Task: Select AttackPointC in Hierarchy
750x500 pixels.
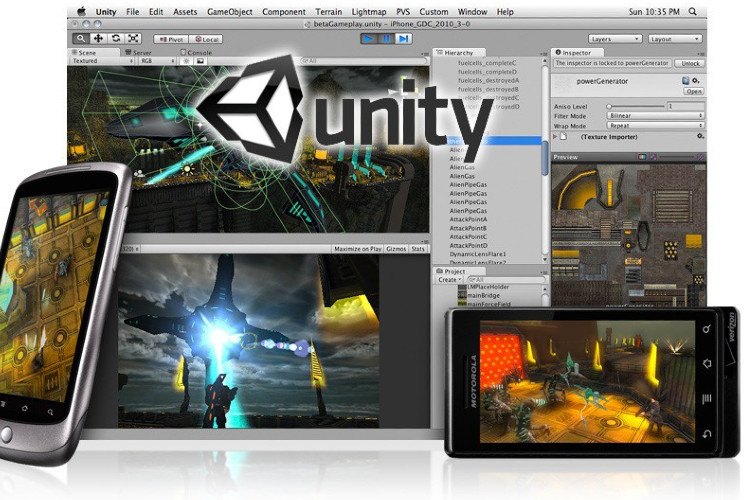Action: pyautogui.click(x=468, y=237)
